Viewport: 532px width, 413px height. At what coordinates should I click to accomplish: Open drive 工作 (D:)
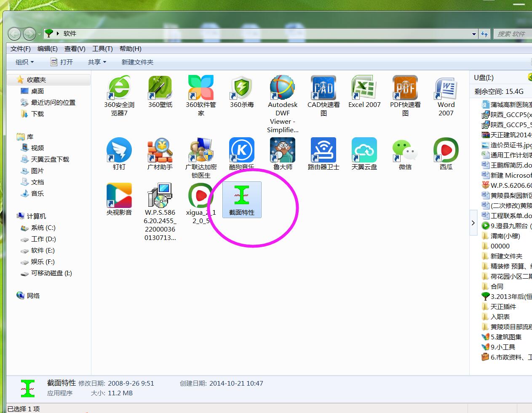tap(43, 239)
